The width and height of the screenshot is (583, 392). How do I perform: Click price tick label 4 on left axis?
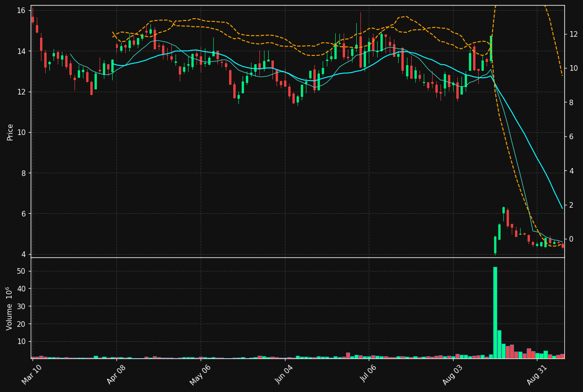(24, 254)
